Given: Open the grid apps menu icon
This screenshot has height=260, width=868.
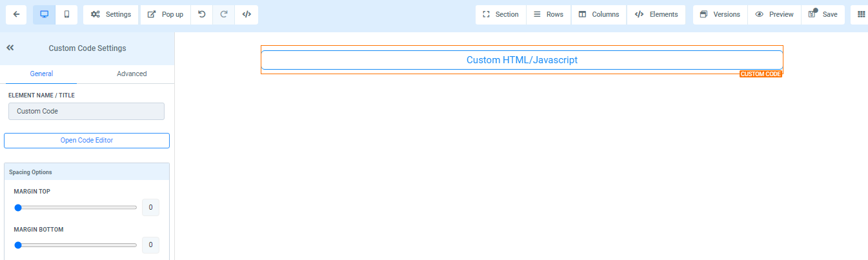Looking at the screenshot, I should (861, 14).
